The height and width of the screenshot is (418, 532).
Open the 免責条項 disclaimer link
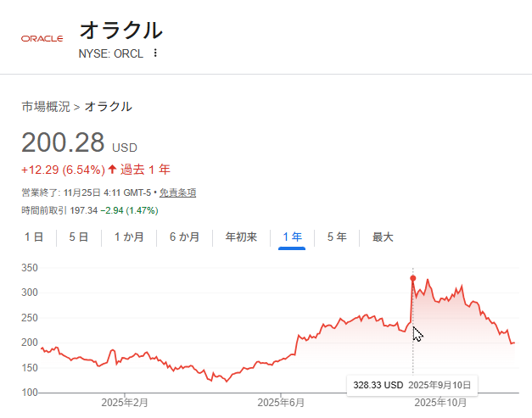point(177,193)
